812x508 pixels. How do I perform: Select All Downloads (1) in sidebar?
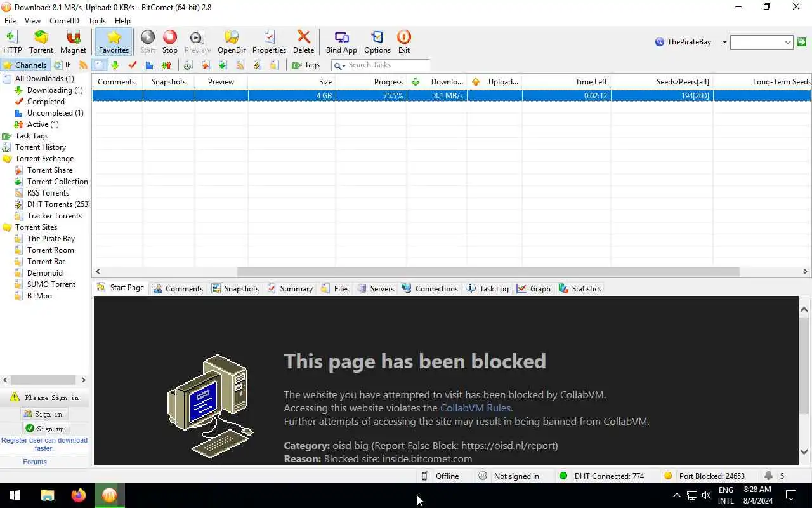pos(44,79)
